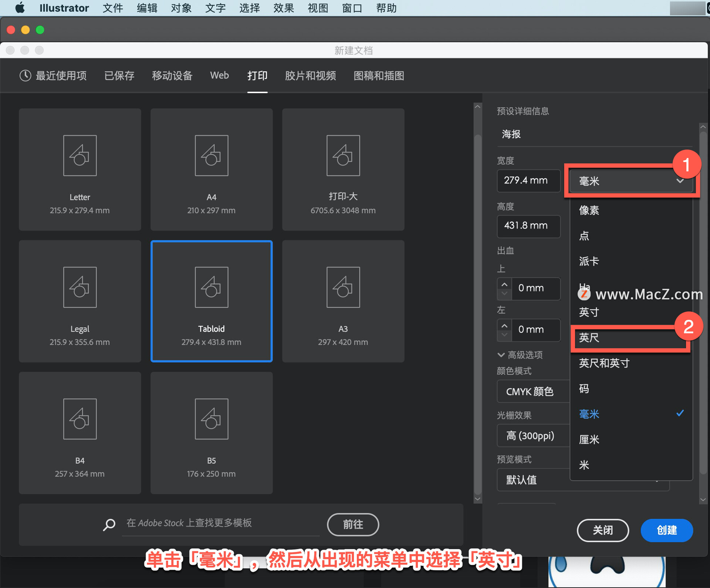This screenshot has height=588, width=710.
Task: Switch to the Web tab
Action: coord(220,75)
